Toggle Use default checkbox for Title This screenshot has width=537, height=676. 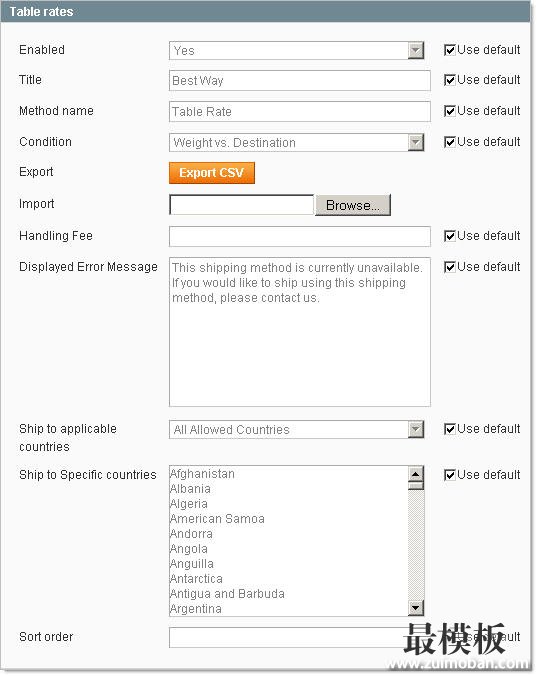point(450,80)
